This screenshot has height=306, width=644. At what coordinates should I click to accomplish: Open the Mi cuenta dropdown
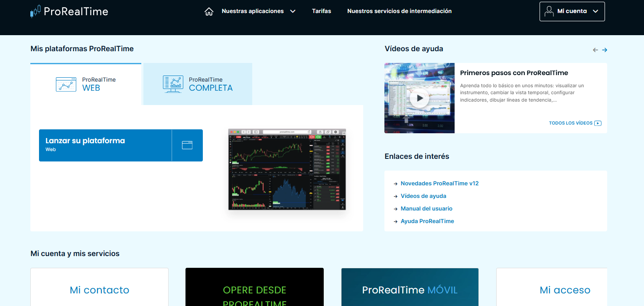[x=572, y=11]
